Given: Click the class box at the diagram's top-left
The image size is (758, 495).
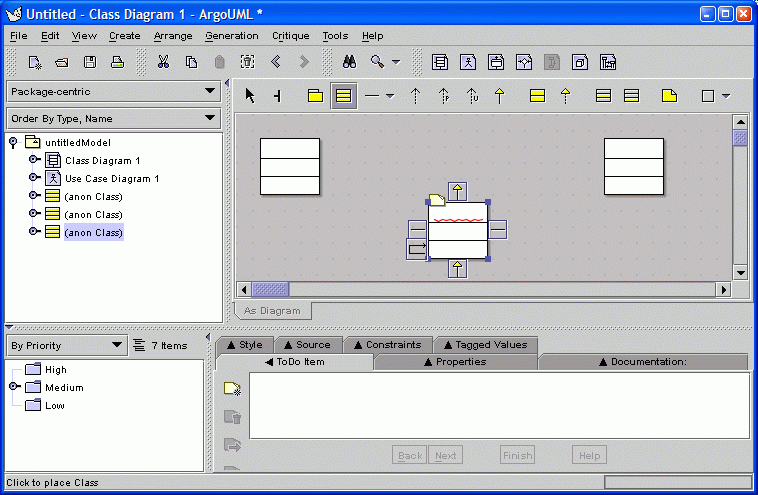Looking at the screenshot, I should [x=290, y=167].
